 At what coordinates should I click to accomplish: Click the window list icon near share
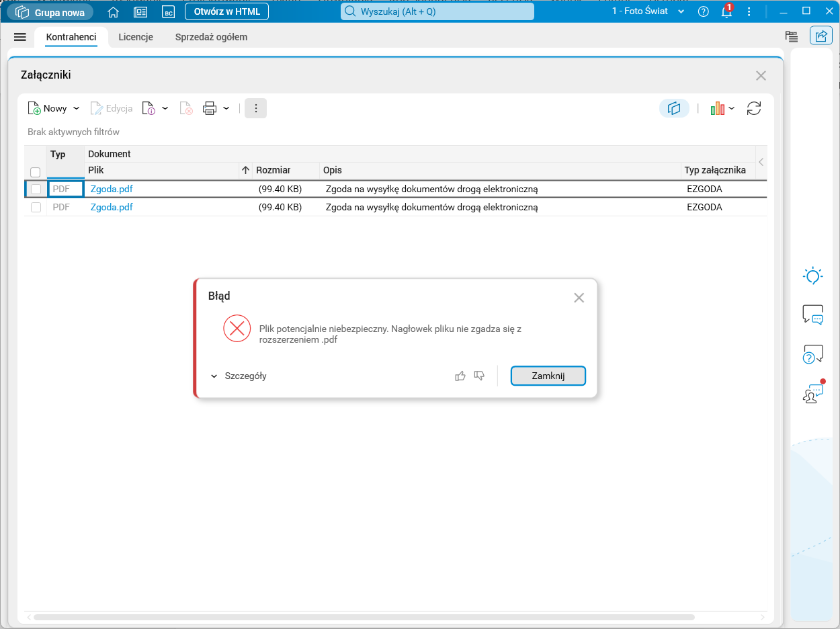click(792, 36)
